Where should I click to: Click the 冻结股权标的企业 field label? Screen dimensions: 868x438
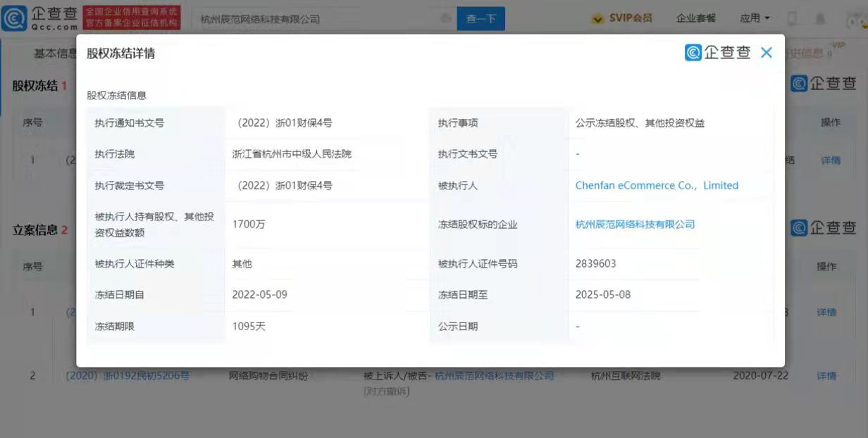(478, 225)
